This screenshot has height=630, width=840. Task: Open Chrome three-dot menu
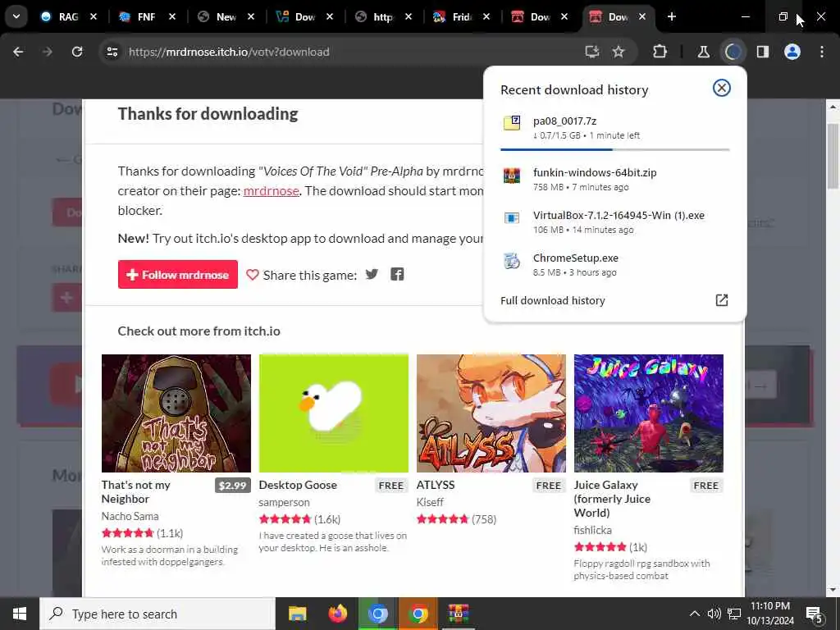coord(822,52)
